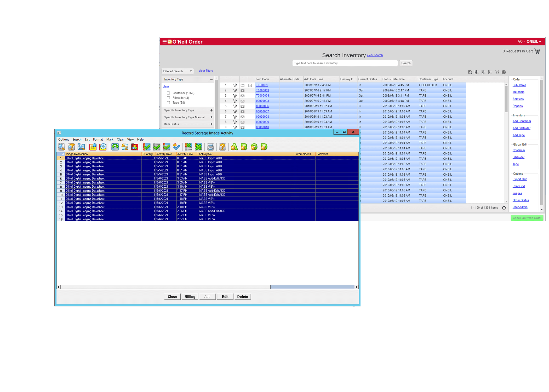The width and height of the screenshot is (549, 392).
Task: Click the first green checkmark mark icon
Action: tap(147, 147)
